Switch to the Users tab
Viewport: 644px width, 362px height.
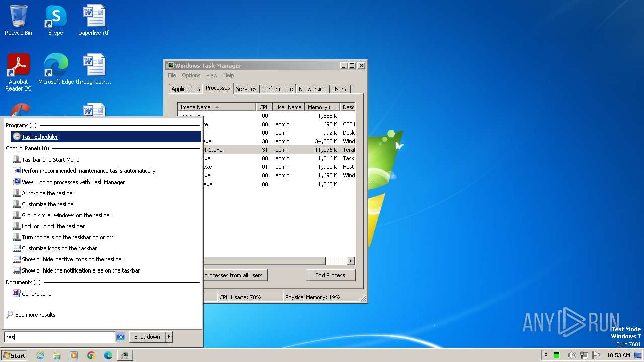(339, 89)
